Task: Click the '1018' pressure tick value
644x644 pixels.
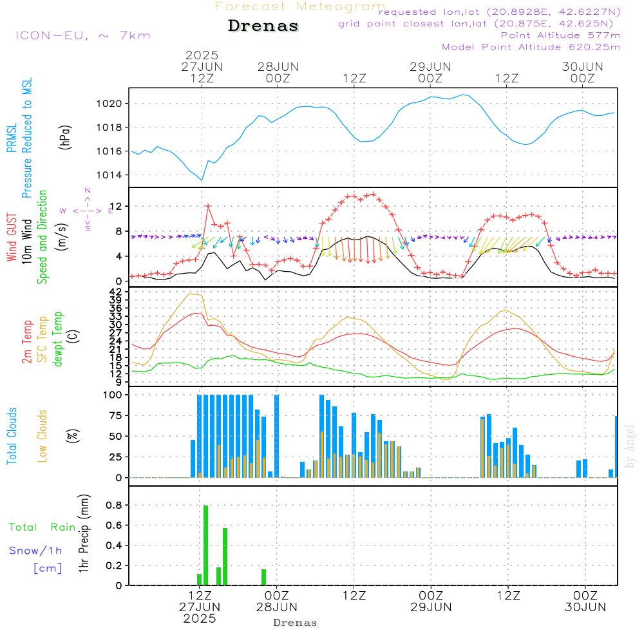Action: pos(109,128)
